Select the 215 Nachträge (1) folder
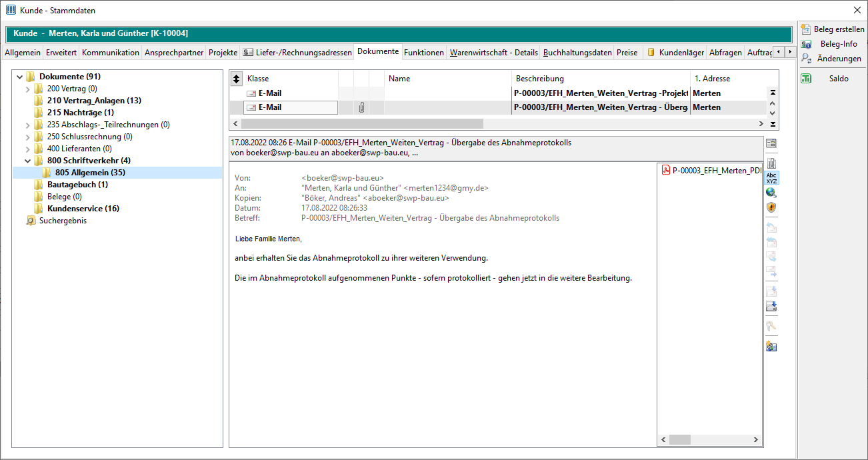 pos(81,113)
